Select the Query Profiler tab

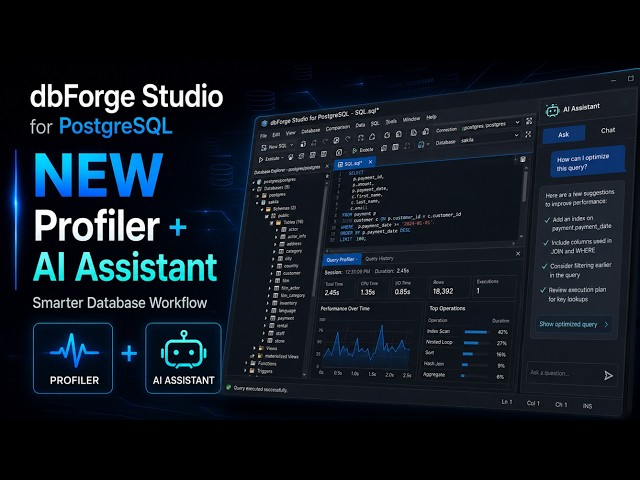tap(342, 260)
